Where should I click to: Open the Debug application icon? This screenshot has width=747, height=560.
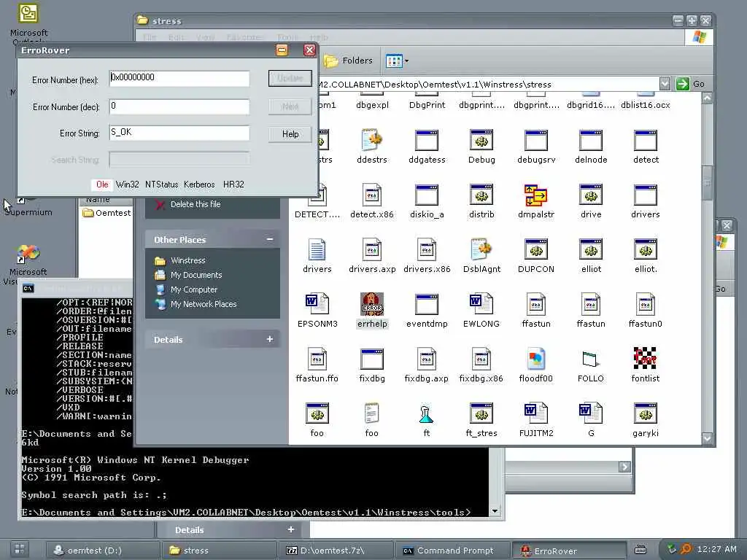[x=481, y=140]
